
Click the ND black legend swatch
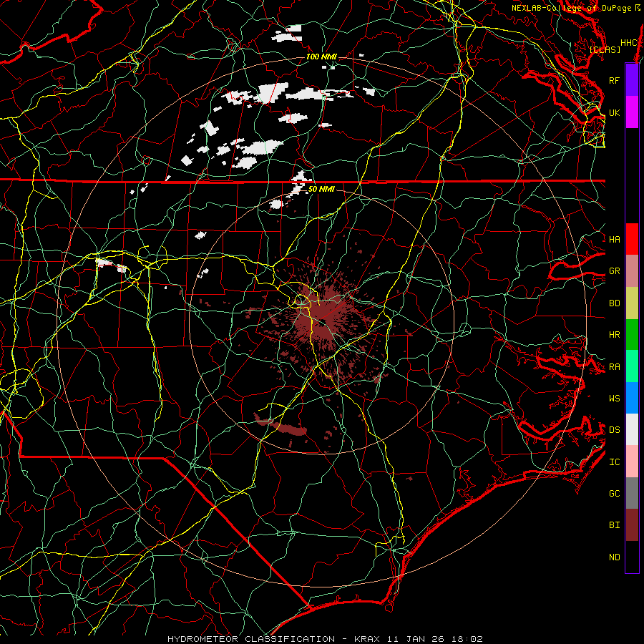632,557
